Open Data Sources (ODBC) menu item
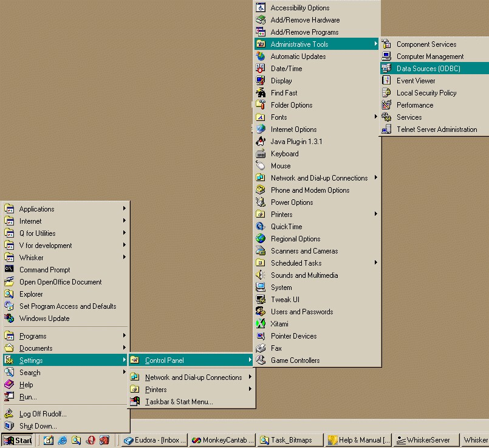This screenshot has height=448, width=489. pyautogui.click(x=434, y=68)
